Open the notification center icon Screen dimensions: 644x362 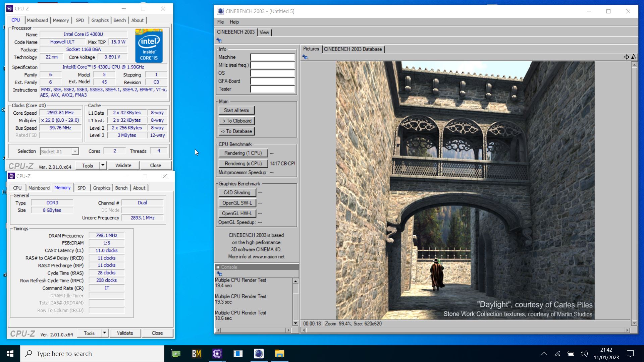630,354
